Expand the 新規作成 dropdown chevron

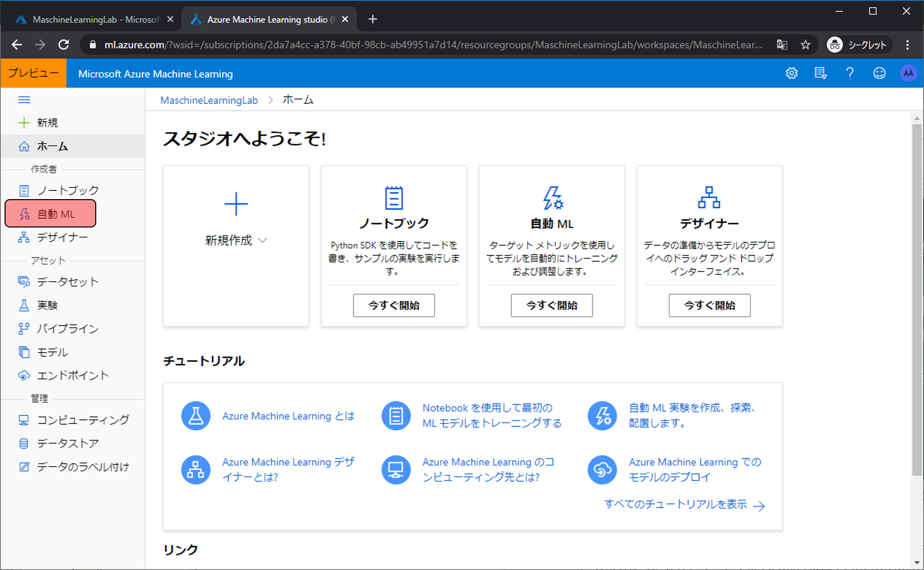click(262, 241)
